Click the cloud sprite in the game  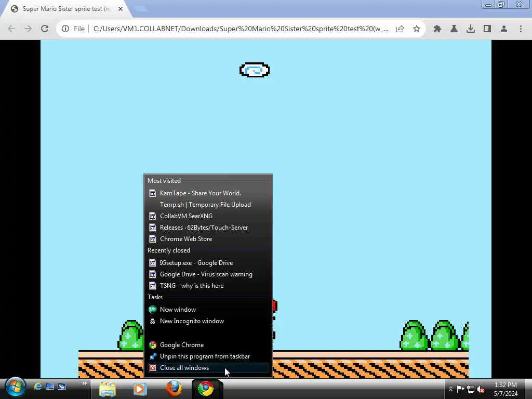point(255,70)
